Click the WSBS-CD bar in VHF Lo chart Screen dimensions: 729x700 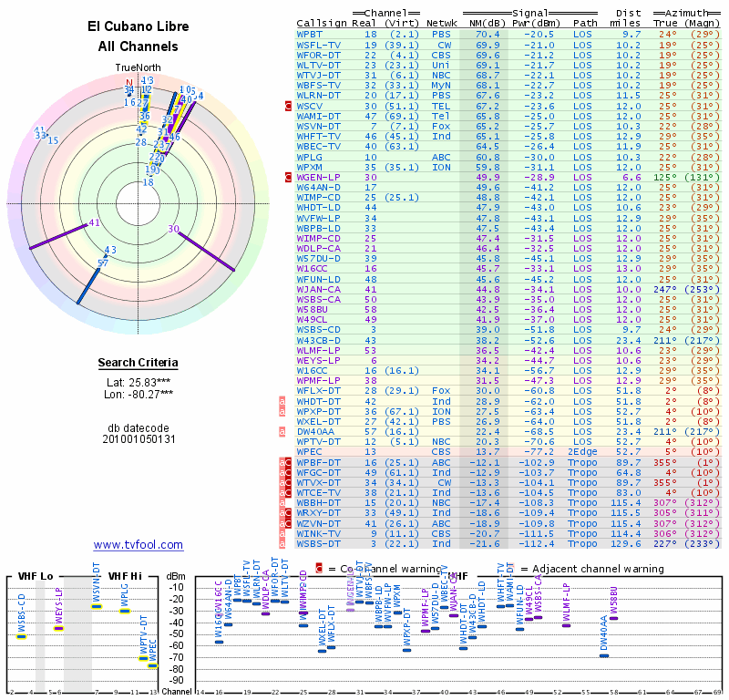21,636
